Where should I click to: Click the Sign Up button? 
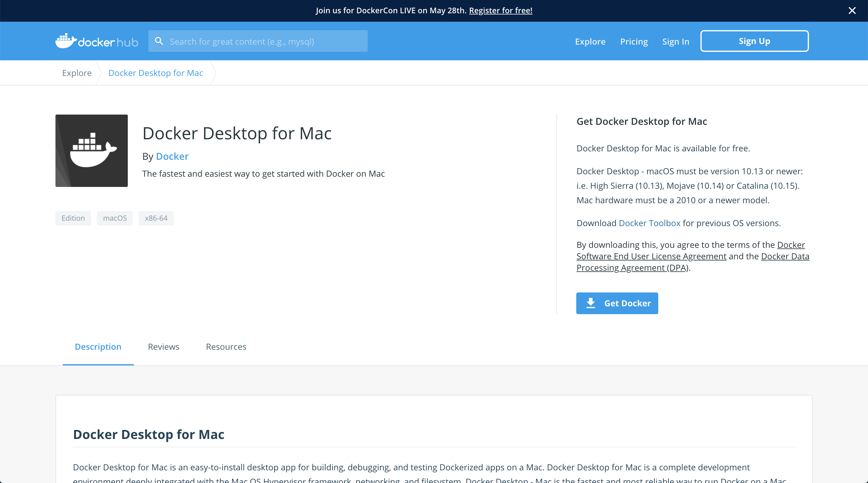click(x=754, y=41)
